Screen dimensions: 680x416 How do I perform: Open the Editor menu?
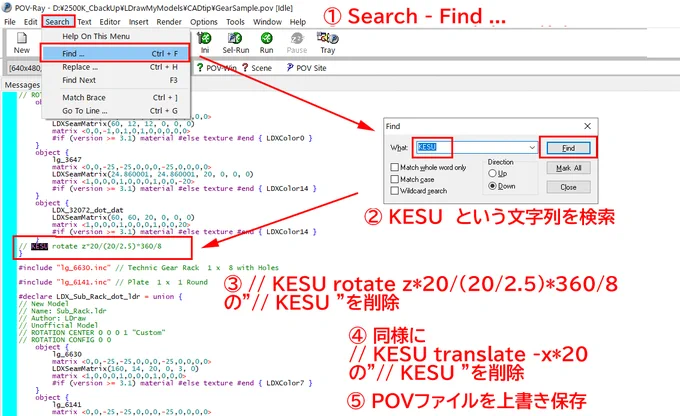point(110,22)
